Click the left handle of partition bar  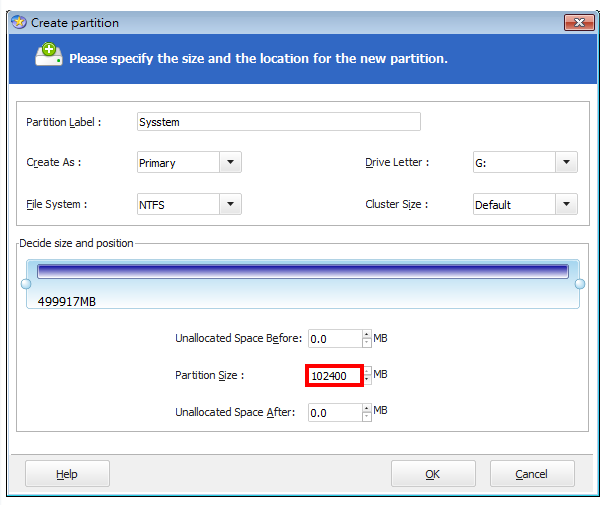click(x=26, y=284)
